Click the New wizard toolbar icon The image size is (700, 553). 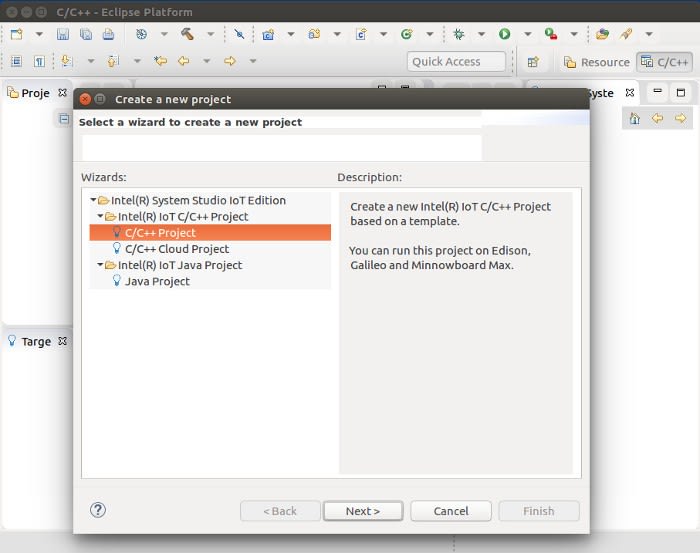[17, 34]
